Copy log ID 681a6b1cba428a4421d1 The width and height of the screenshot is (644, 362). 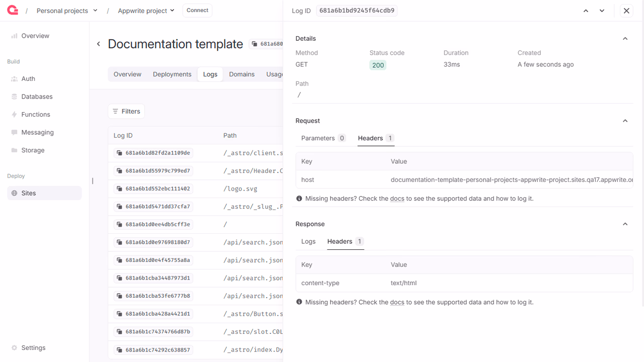(x=153, y=314)
